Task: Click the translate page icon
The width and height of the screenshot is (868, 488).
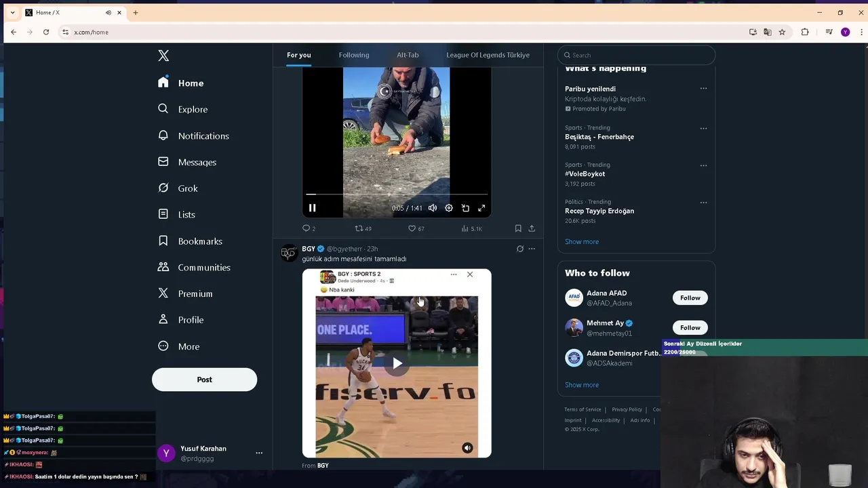Action: (x=768, y=32)
